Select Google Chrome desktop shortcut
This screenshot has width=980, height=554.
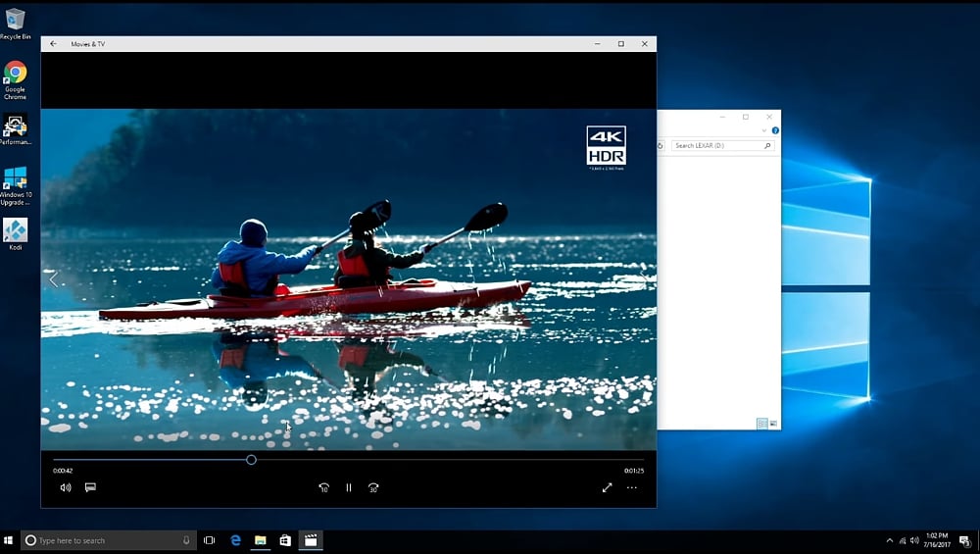click(x=15, y=80)
